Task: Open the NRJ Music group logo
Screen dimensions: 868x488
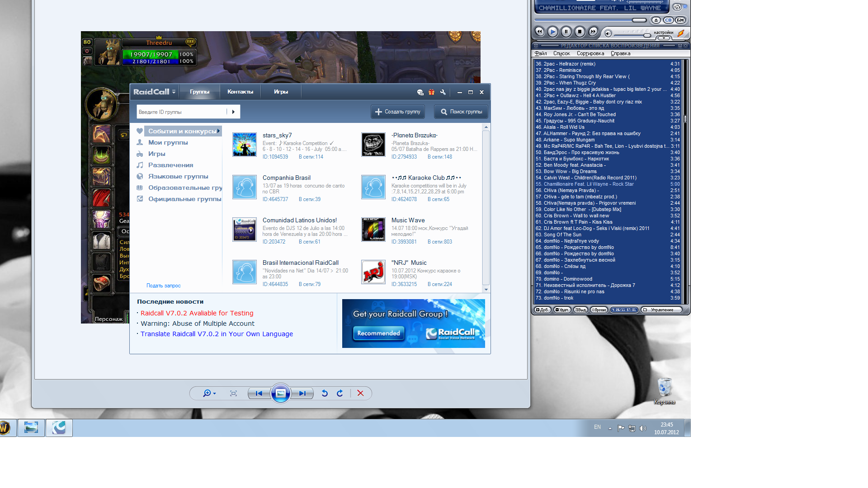Action: coord(373,272)
